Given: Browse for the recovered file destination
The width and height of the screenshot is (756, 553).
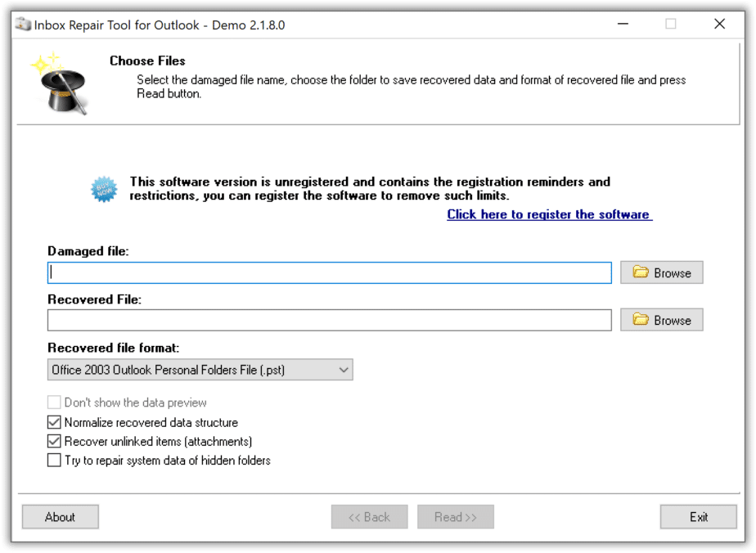Looking at the screenshot, I should click(x=661, y=319).
